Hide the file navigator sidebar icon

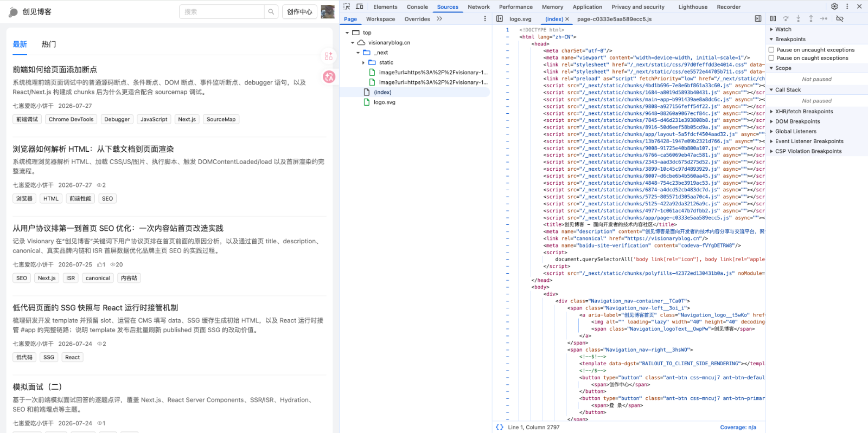pyautogui.click(x=500, y=18)
